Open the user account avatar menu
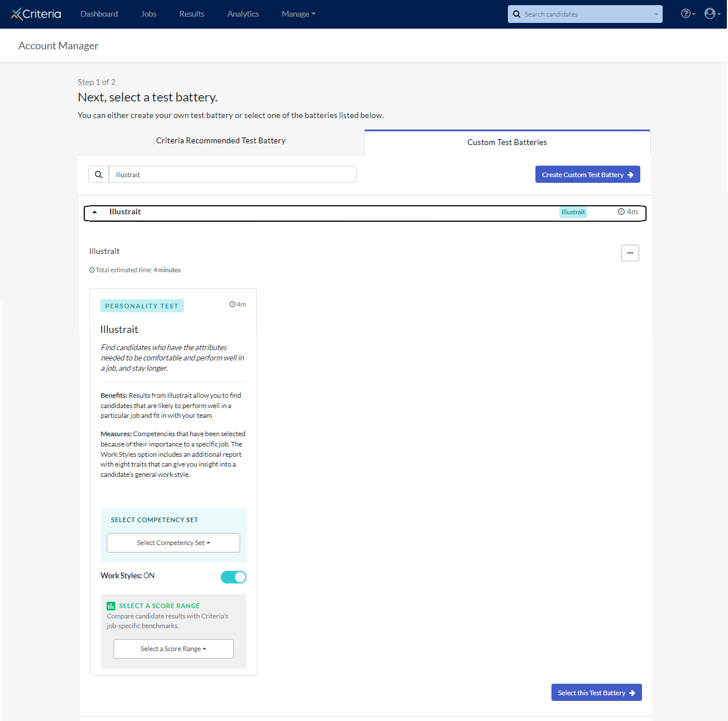 click(x=712, y=14)
